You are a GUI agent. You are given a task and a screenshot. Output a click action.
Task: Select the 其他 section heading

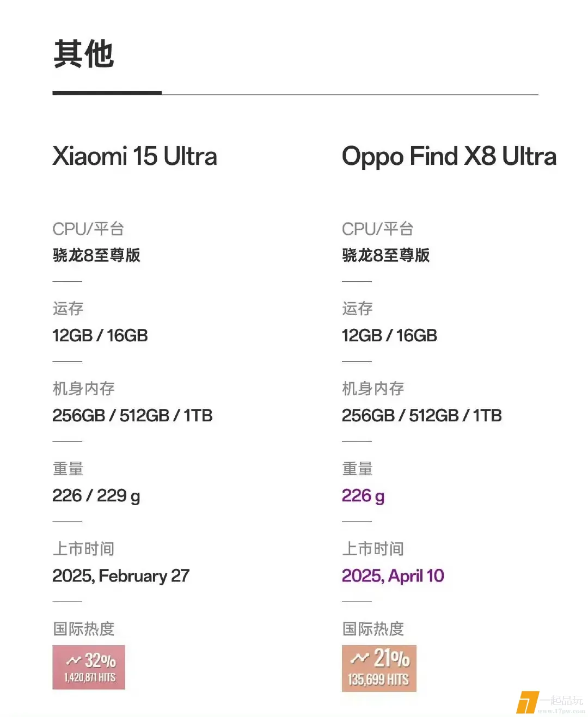click(x=84, y=54)
